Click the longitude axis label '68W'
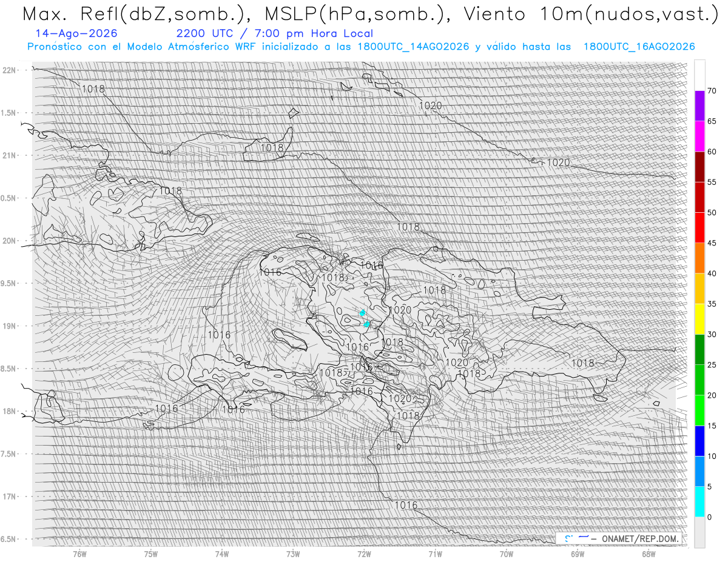This screenshot has height=562, width=728. 648,554
